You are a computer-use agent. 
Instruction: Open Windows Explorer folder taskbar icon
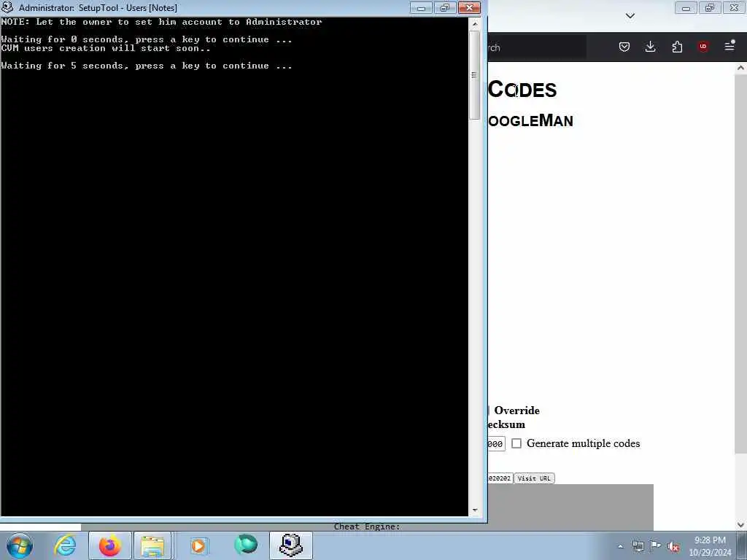pos(152,545)
